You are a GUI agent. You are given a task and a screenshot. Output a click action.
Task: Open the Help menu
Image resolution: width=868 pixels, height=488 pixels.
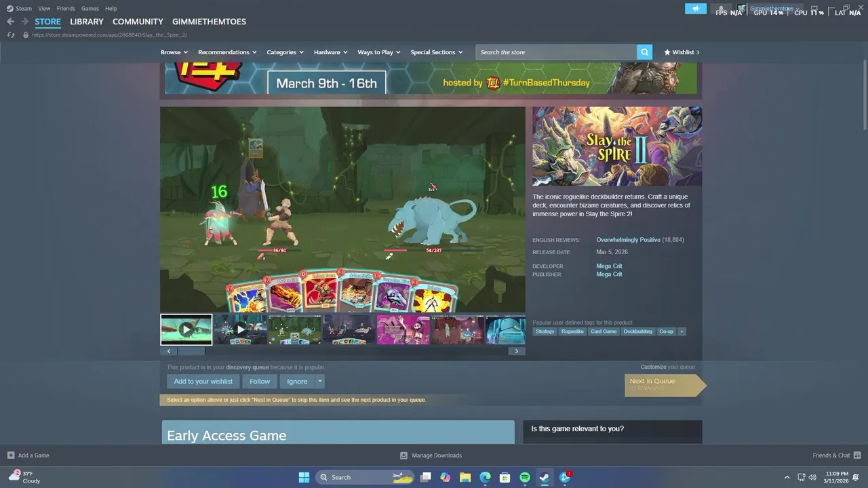click(x=111, y=9)
